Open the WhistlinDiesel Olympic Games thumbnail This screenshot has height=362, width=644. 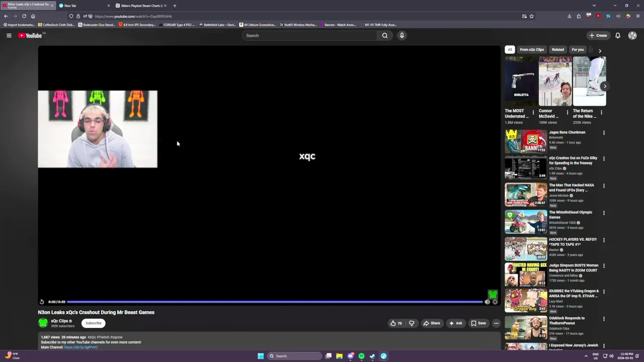point(526,222)
